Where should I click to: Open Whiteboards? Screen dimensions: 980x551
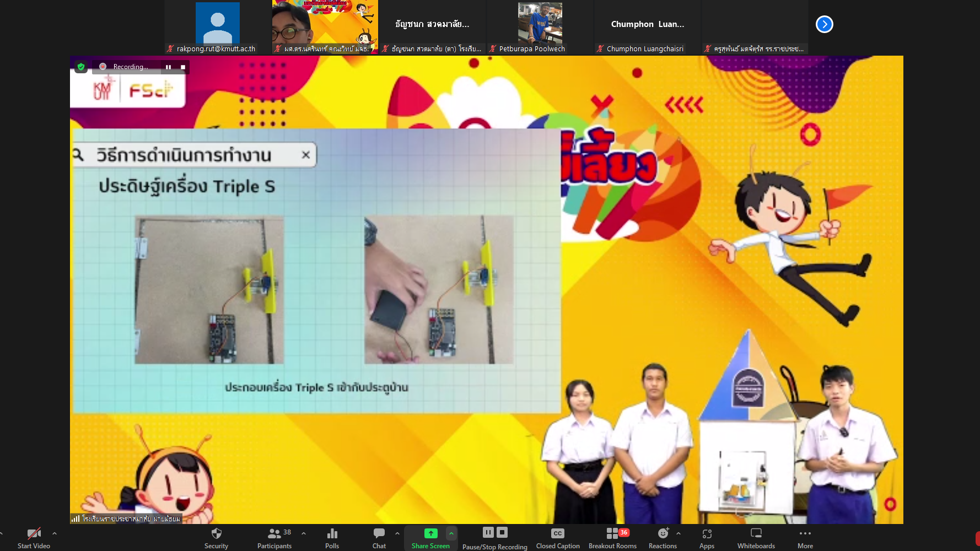point(756,537)
